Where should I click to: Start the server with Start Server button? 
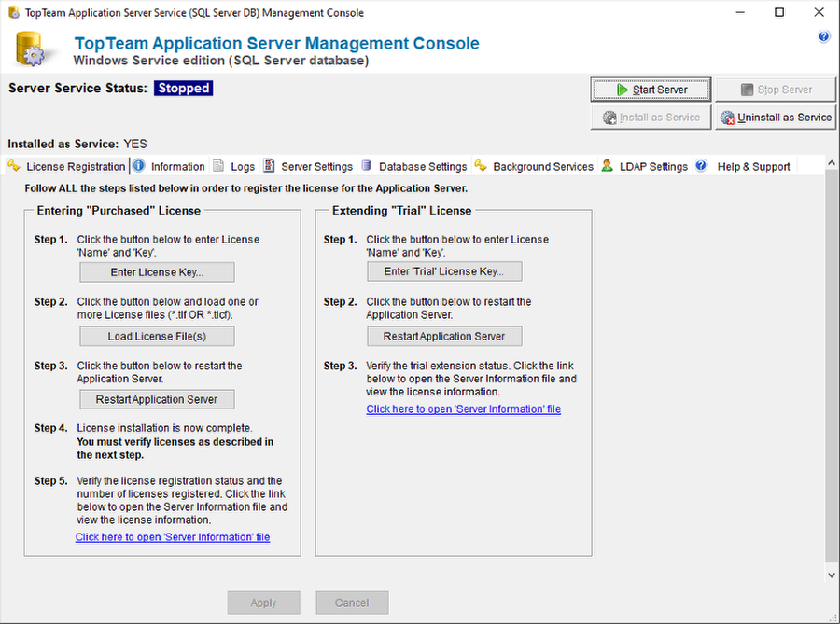(651, 90)
